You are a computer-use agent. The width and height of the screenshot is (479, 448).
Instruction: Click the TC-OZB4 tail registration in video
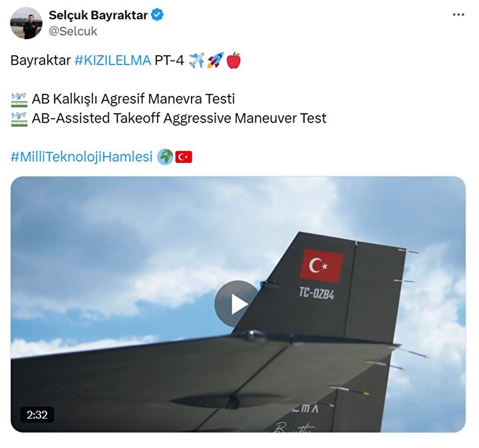(317, 293)
